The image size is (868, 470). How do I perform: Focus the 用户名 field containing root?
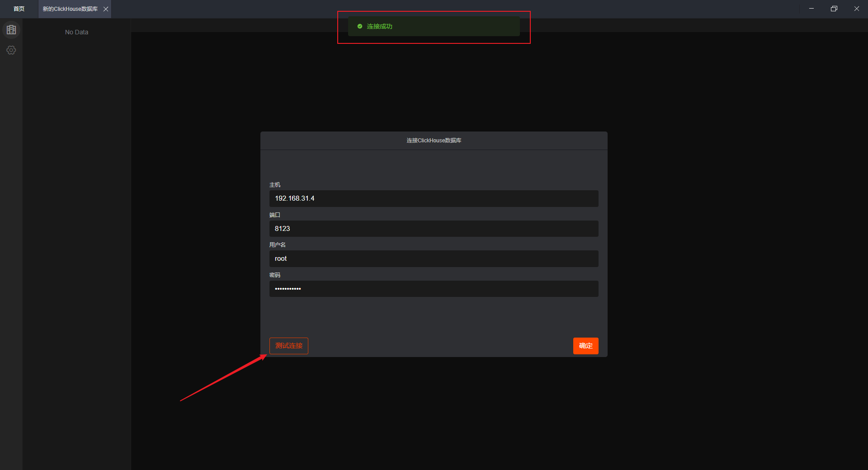pyautogui.click(x=434, y=258)
